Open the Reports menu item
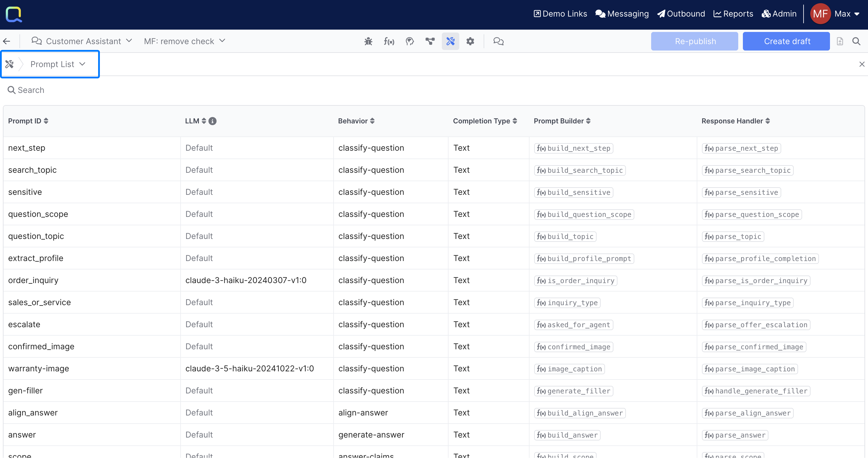Screen dimensions: 868x475 pos(733,14)
